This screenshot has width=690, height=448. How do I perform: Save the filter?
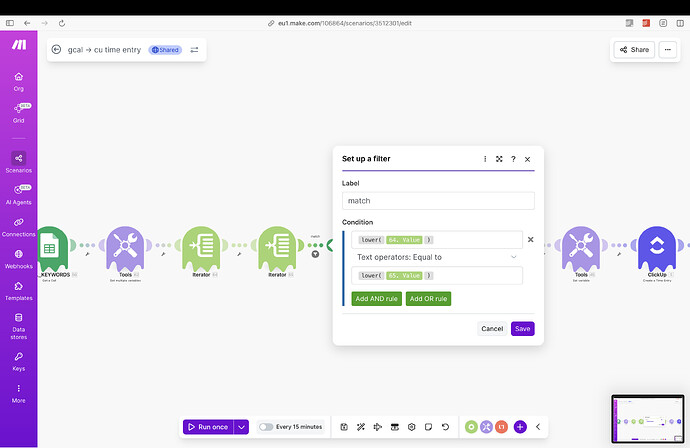click(522, 329)
